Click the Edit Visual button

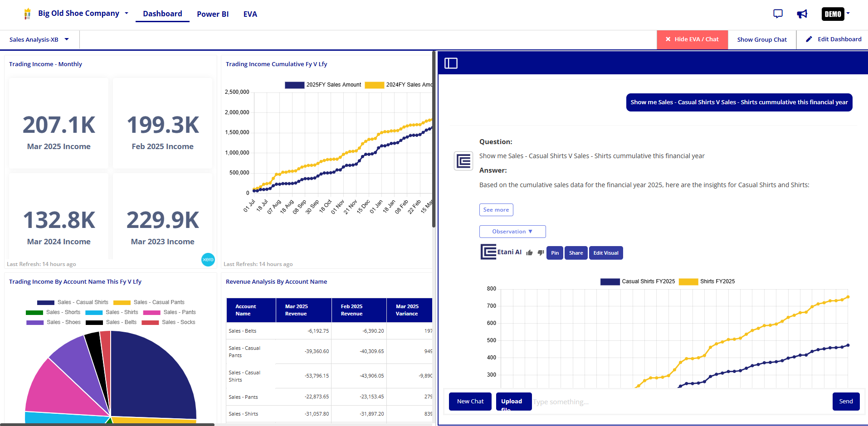pyautogui.click(x=606, y=253)
